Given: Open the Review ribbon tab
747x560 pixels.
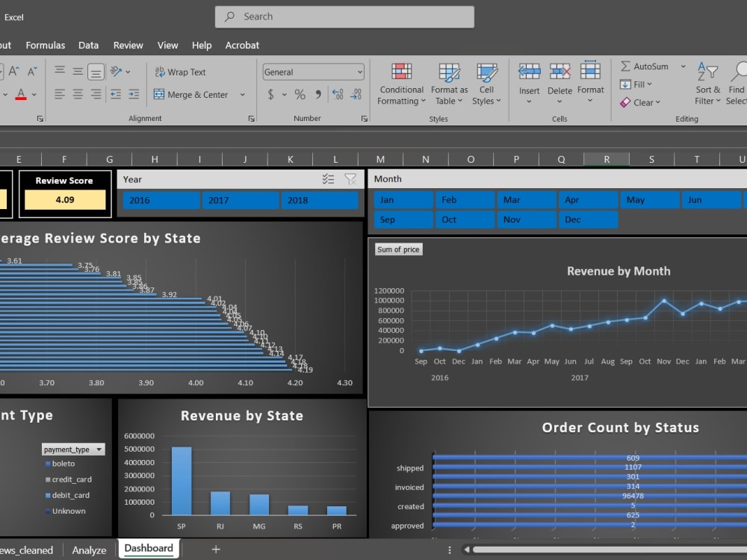Looking at the screenshot, I should (128, 46).
